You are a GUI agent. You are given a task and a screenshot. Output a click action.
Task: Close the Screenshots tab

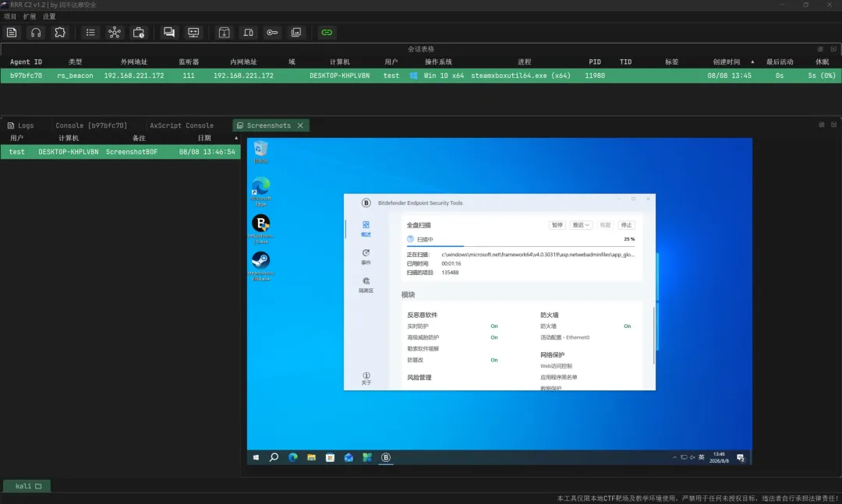tap(300, 125)
